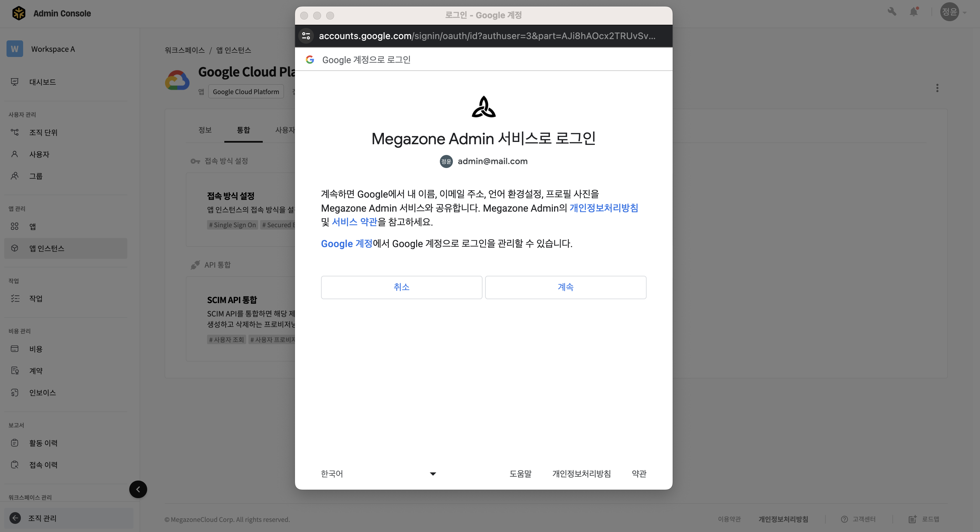The image size is (980, 532).
Task: Collapse the sidebar with chevron button
Action: click(x=138, y=489)
